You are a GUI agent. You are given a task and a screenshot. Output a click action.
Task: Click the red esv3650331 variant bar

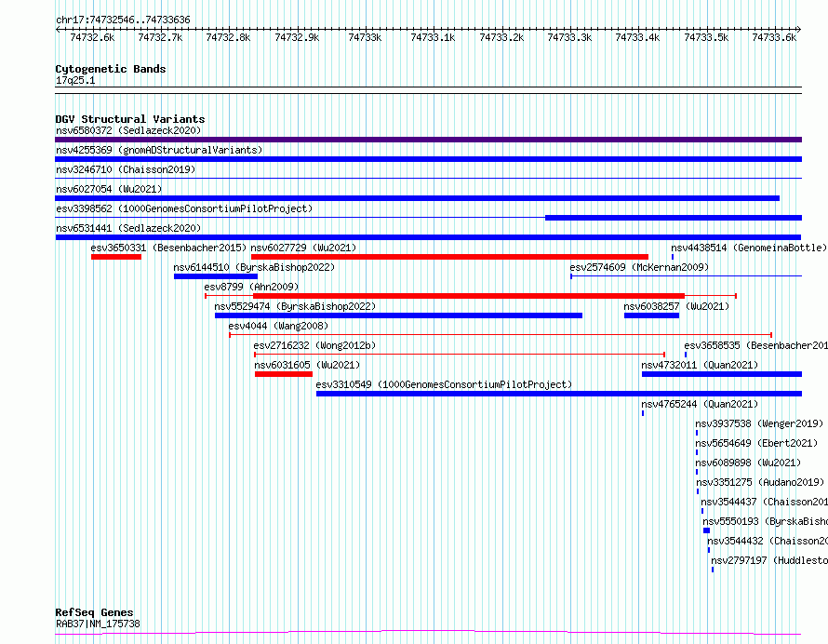[x=116, y=257]
